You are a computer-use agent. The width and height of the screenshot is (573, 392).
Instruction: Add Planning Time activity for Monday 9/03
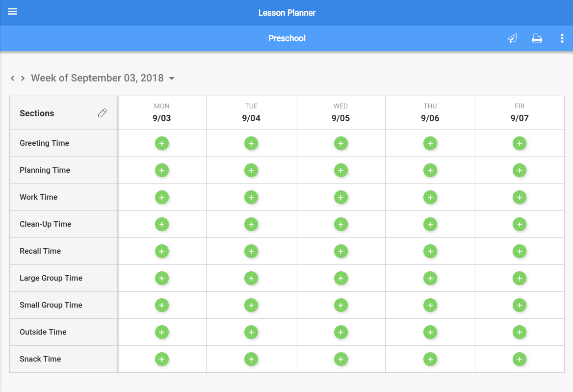(162, 170)
